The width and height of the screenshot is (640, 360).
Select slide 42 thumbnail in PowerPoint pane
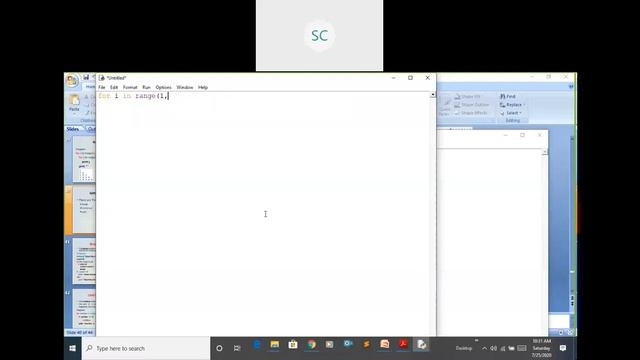83,309
